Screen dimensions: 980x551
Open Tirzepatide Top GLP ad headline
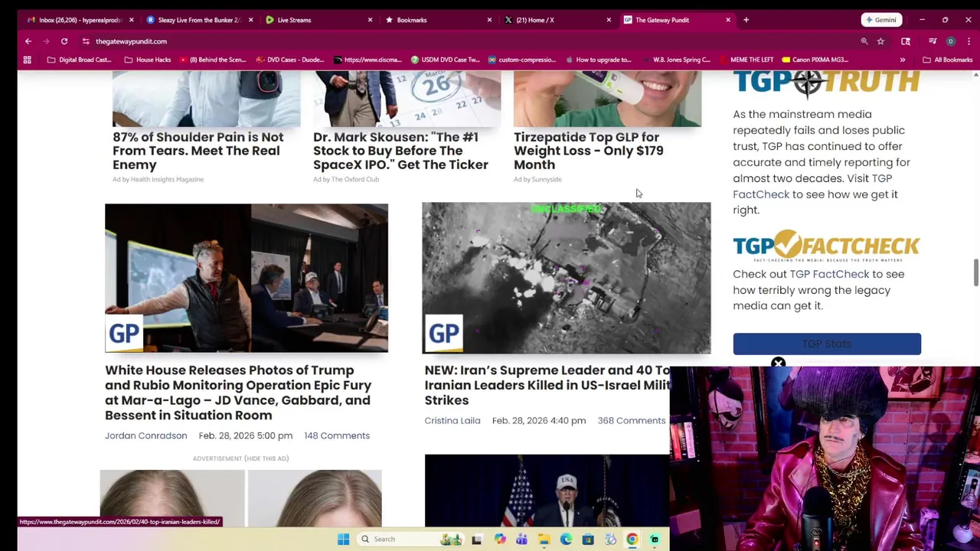point(589,151)
